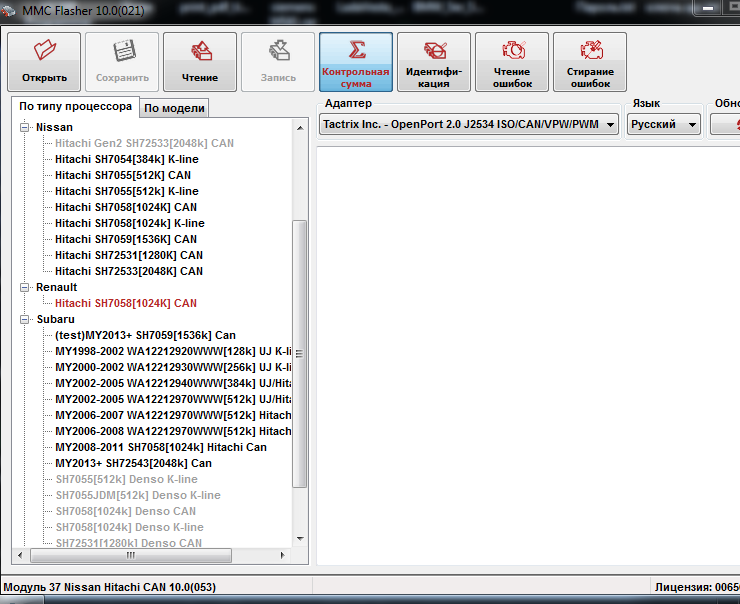Select Nissan Hitachi SH72531[1280K] CAN
Viewport: 740px width, 604px height.
(x=129, y=256)
